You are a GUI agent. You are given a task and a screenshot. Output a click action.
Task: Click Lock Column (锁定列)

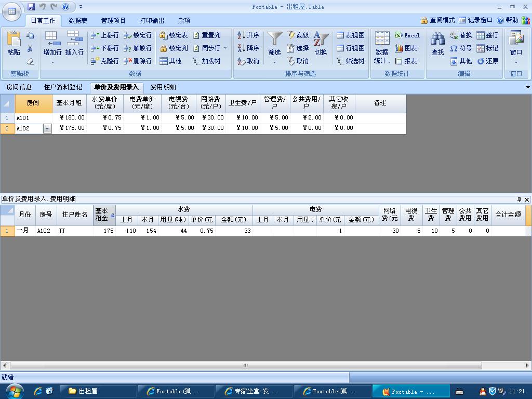coord(174,48)
